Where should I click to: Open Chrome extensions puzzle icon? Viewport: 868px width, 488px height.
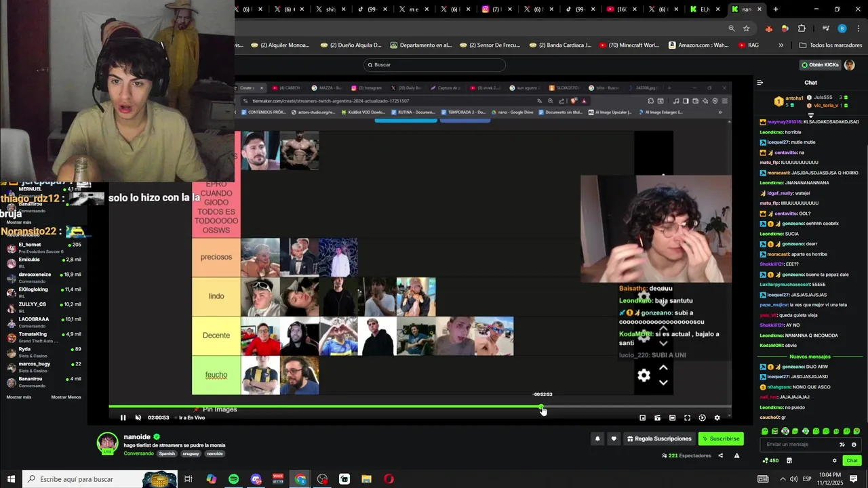802,28
